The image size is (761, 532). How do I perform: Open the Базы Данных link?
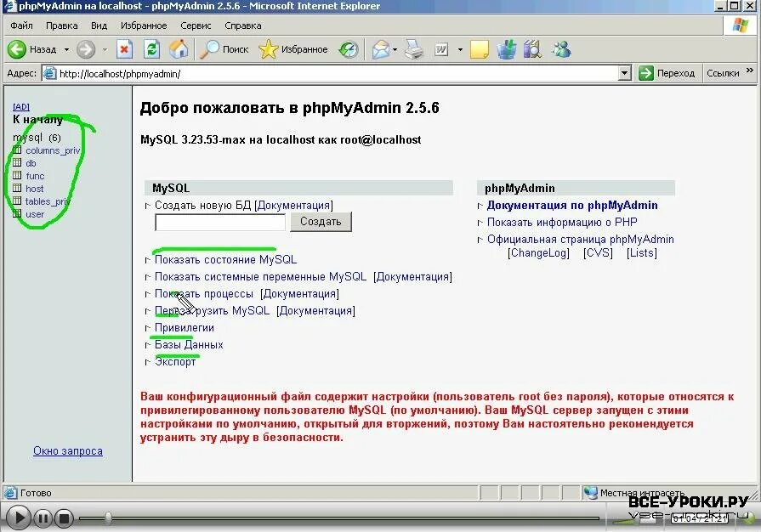189,345
